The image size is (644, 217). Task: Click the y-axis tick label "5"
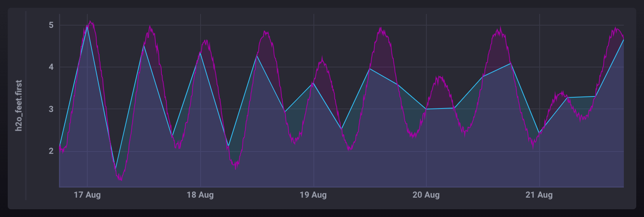[51, 25]
